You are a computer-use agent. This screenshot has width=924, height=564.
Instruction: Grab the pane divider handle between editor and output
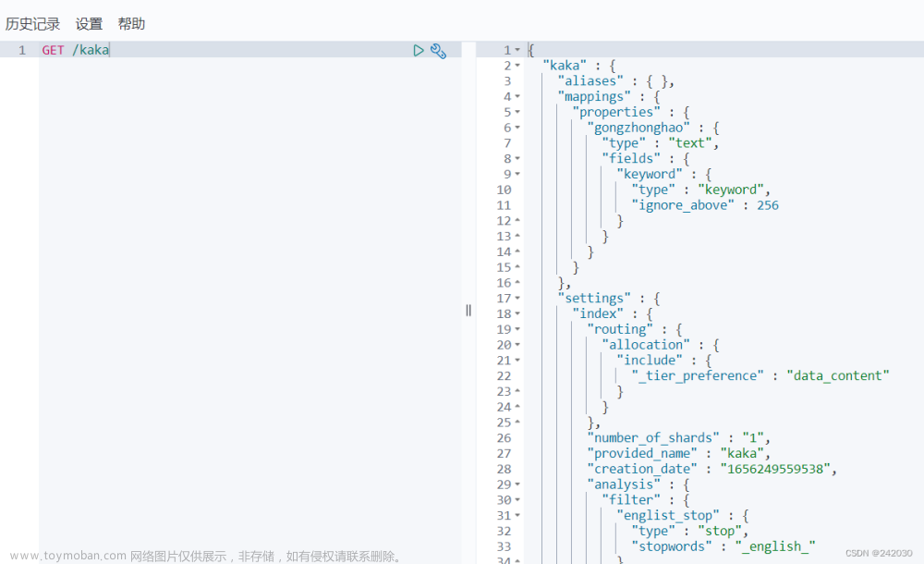(x=468, y=311)
